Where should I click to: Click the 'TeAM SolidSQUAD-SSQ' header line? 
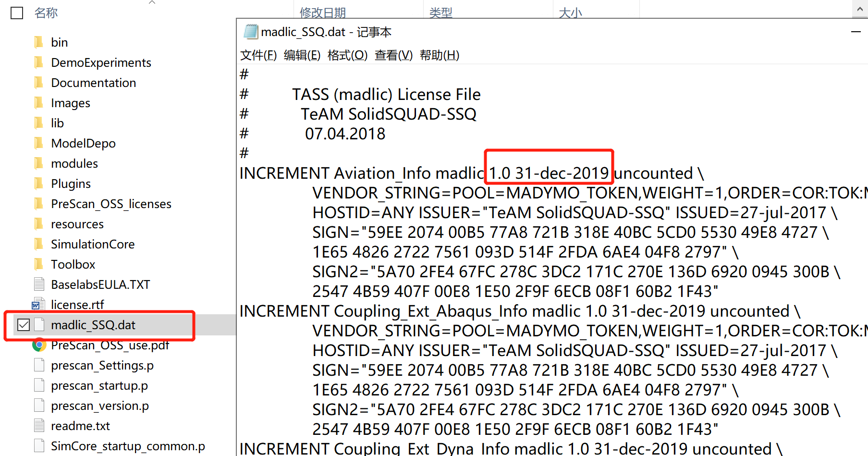pyautogui.click(x=389, y=114)
